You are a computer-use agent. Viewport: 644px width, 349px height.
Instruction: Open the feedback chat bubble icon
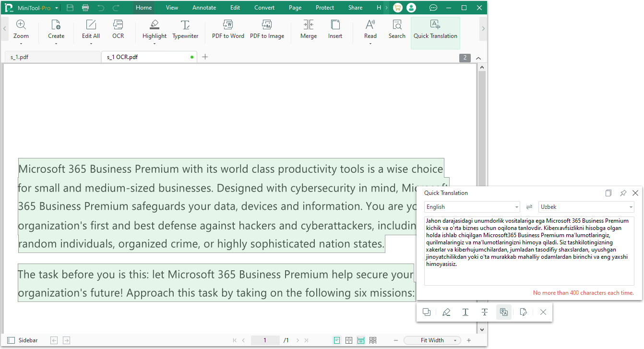(433, 8)
